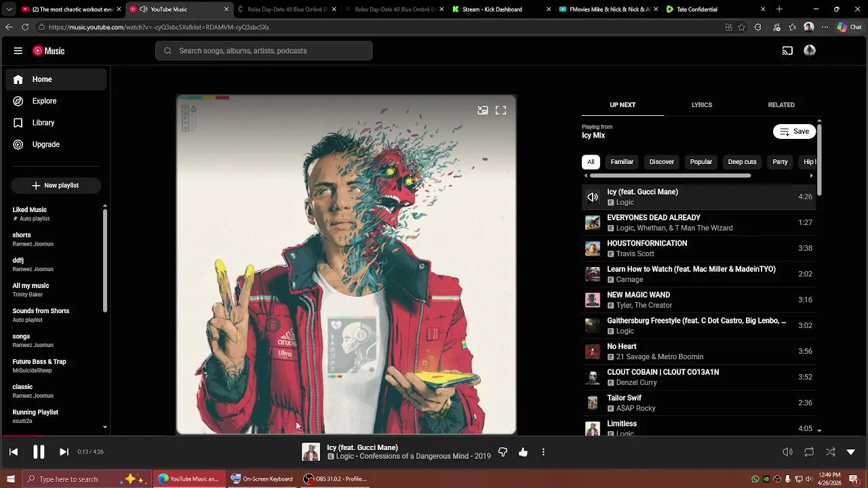The height and width of the screenshot is (488, 868).
Task: Click playlist sidebar scroll-down arrow
Action: click(104, 428)
